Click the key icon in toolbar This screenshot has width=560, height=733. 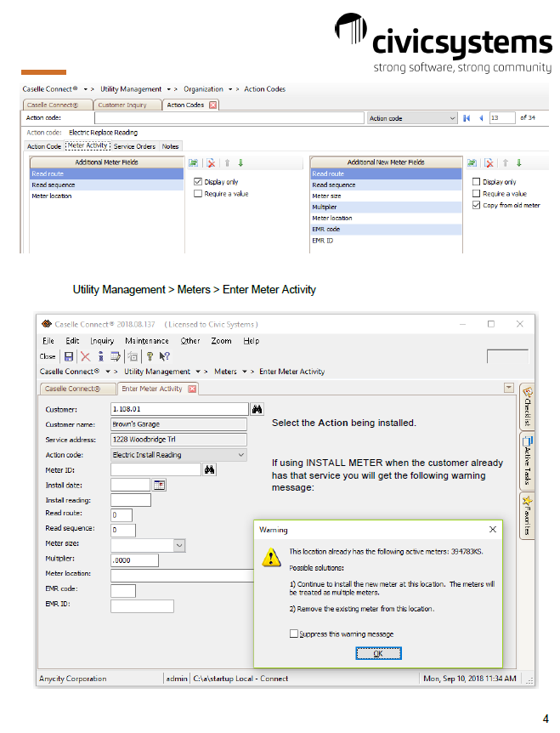tap(150, 356)
